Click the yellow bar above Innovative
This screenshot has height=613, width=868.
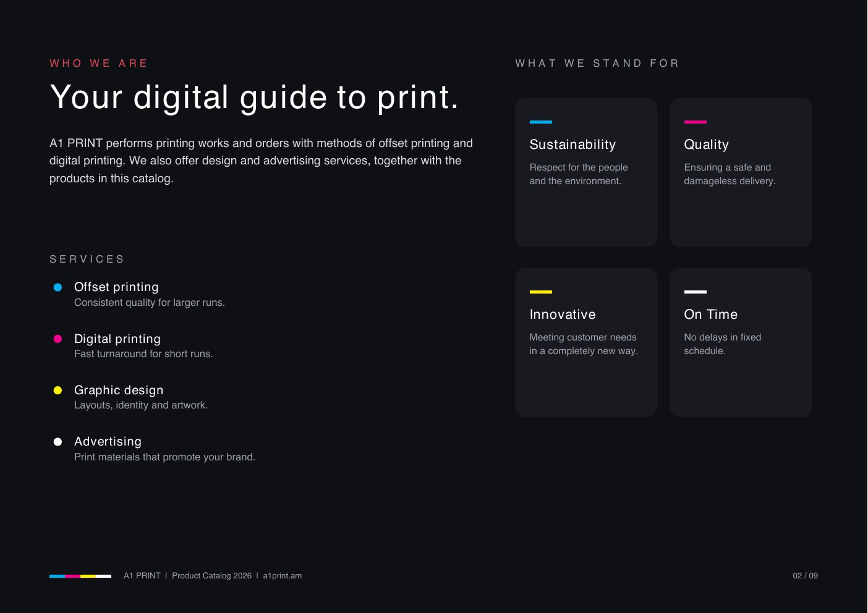(541, 292)
